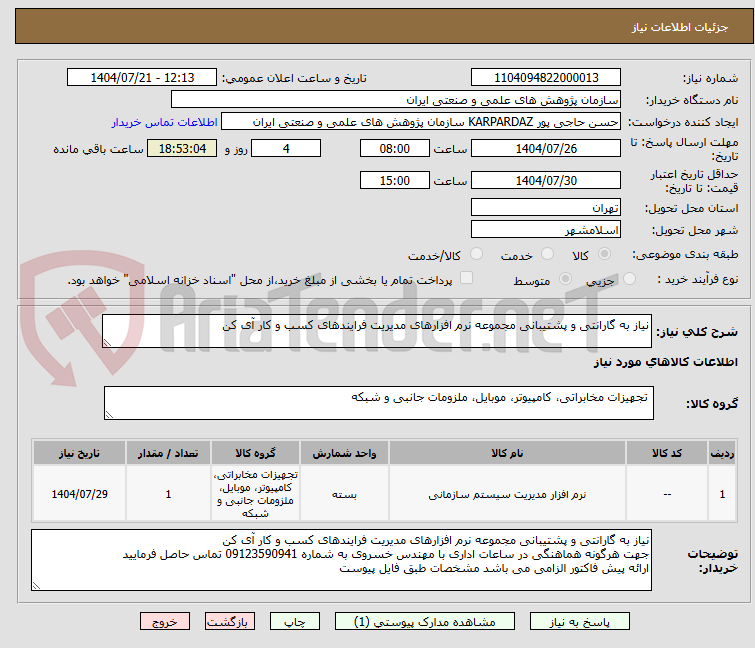Click the resize handle of گروه کالا box
Screen dimensions: 755x648
109,415
